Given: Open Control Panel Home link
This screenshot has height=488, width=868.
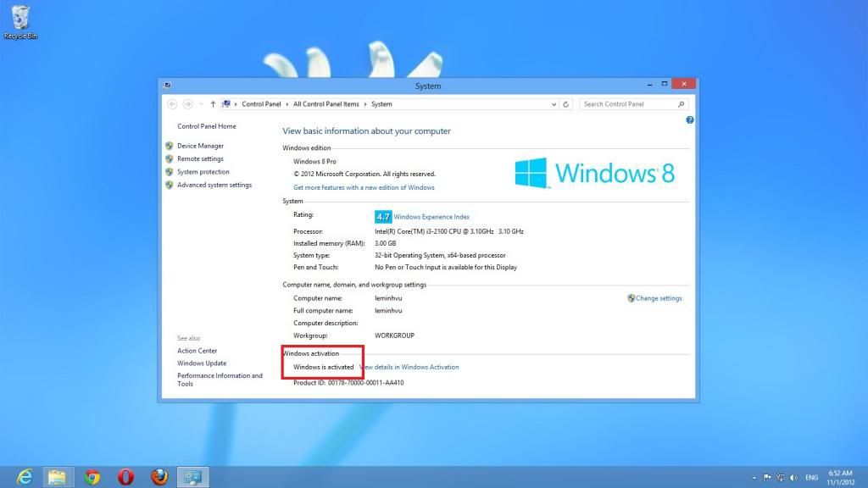Looking at the screenshot, I should coord(207,126).
